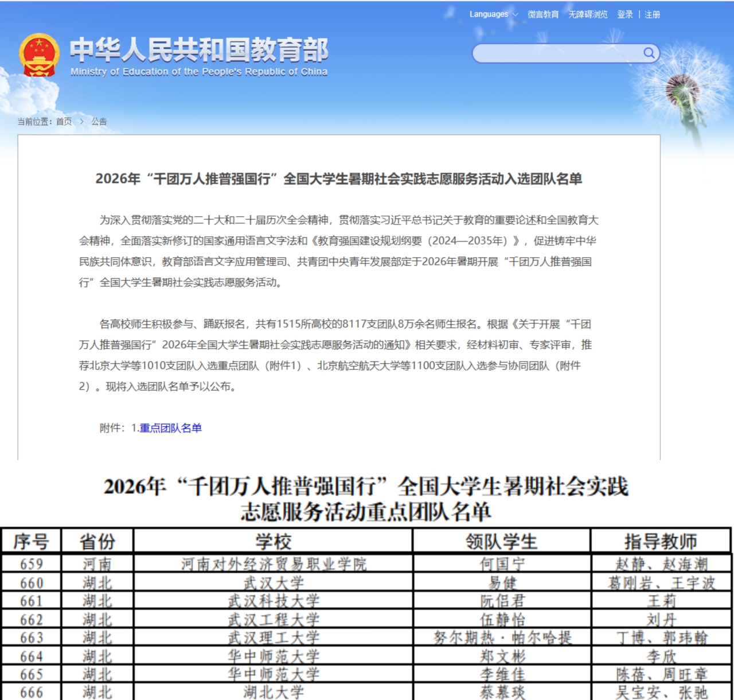Click 华中师范大学 in row 665
734x700 pixels.
pos(274,674)
